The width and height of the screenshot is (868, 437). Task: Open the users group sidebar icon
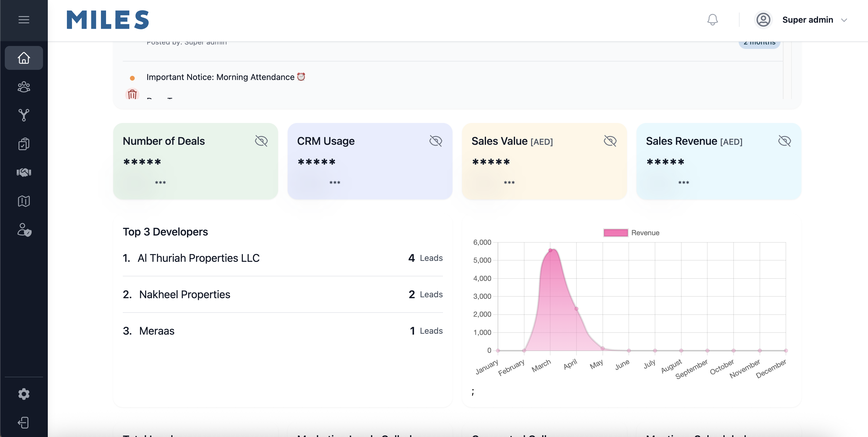pos(24,87)
